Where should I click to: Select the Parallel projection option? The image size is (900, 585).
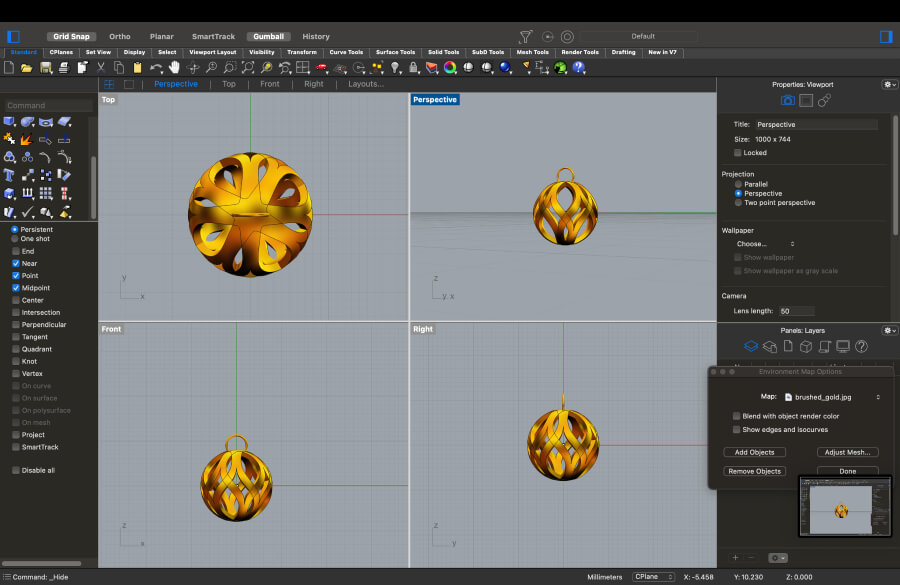(x=739, y=184)
